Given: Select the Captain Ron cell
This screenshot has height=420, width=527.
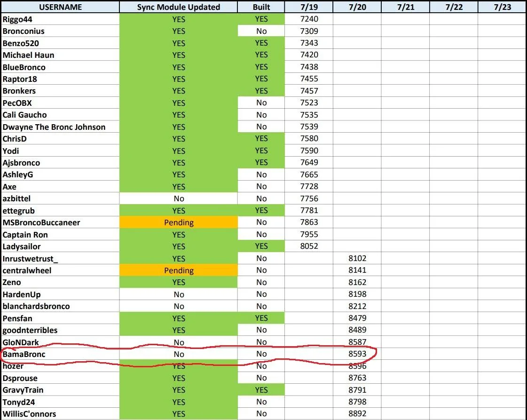Looking at the screenshot, I should [60, 234].
